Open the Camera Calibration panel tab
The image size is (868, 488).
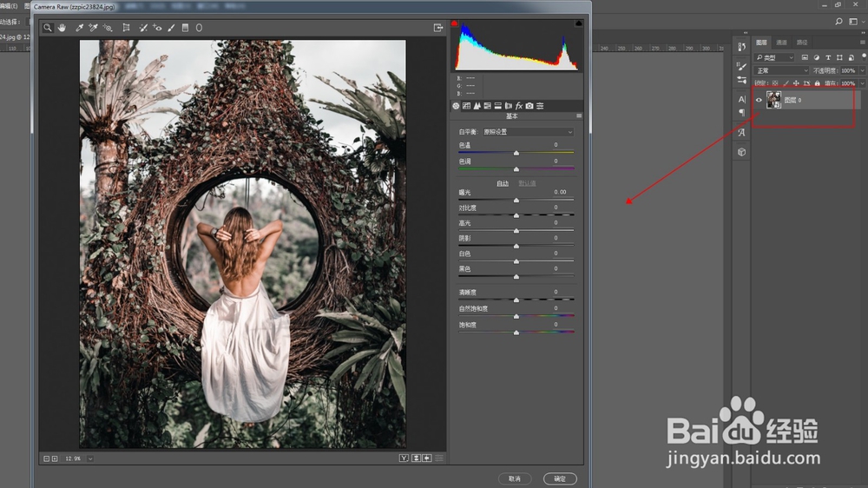pyautogui.click(x=529, y=106)
